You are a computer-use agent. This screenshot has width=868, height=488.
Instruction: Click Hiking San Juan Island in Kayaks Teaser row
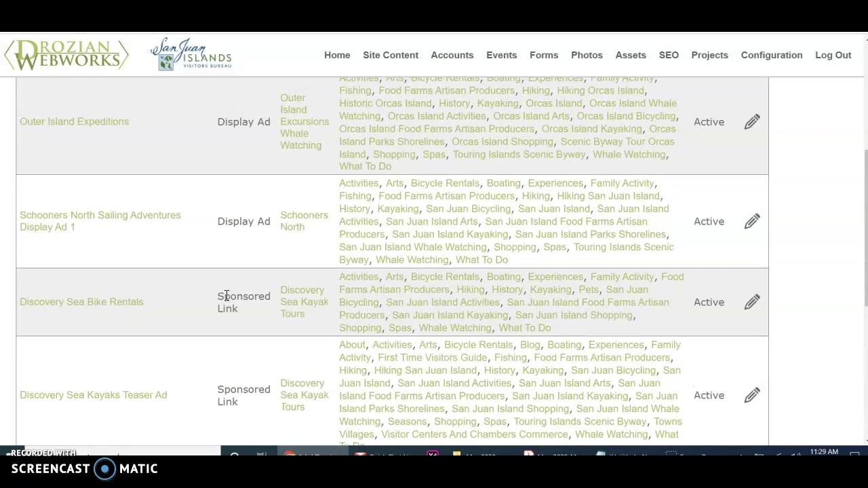pos(425,370)
